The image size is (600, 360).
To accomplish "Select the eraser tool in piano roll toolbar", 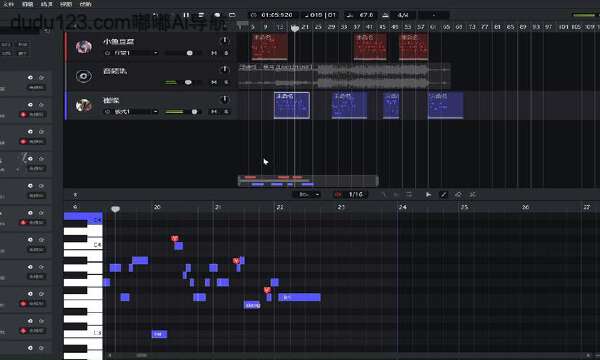I will (x=458, y=195).
